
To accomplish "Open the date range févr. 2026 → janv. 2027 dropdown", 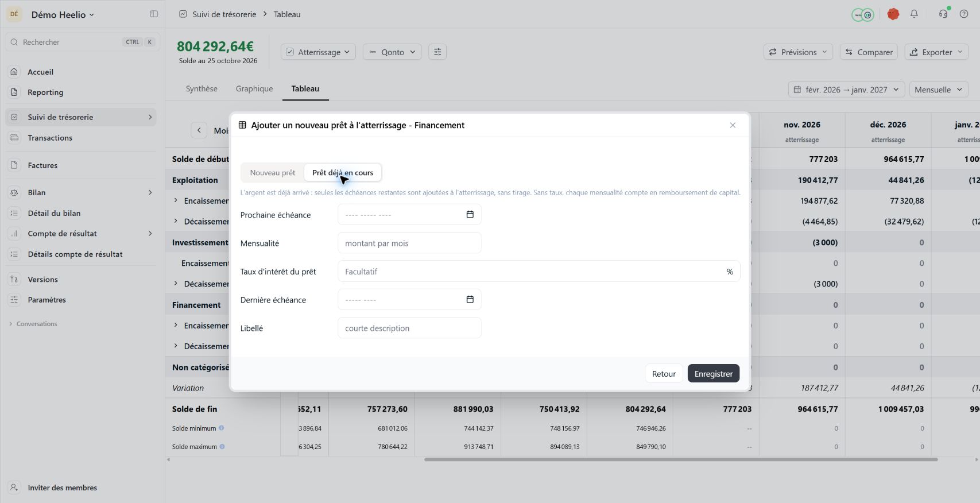I will pyautogui.click(x=847, y=90).
